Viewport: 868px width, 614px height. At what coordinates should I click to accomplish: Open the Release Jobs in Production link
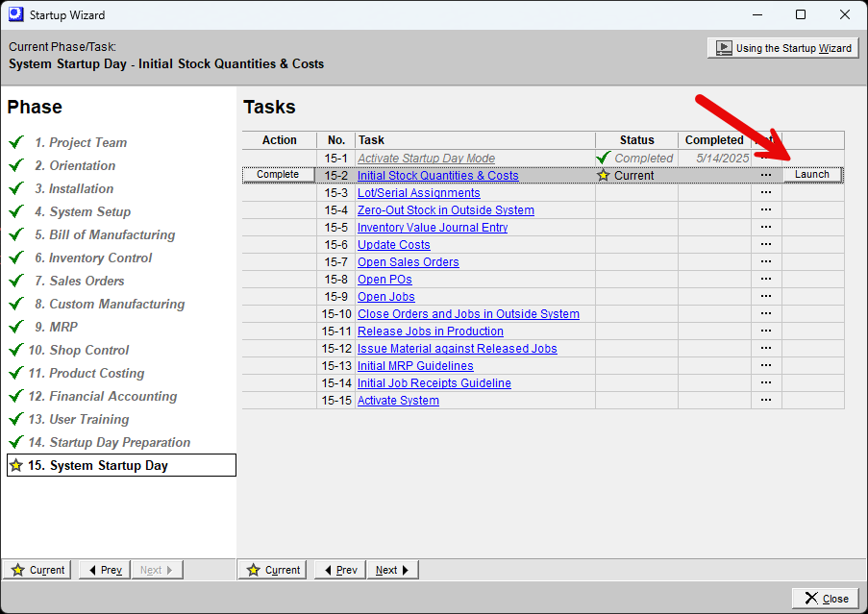pos(430,331)
